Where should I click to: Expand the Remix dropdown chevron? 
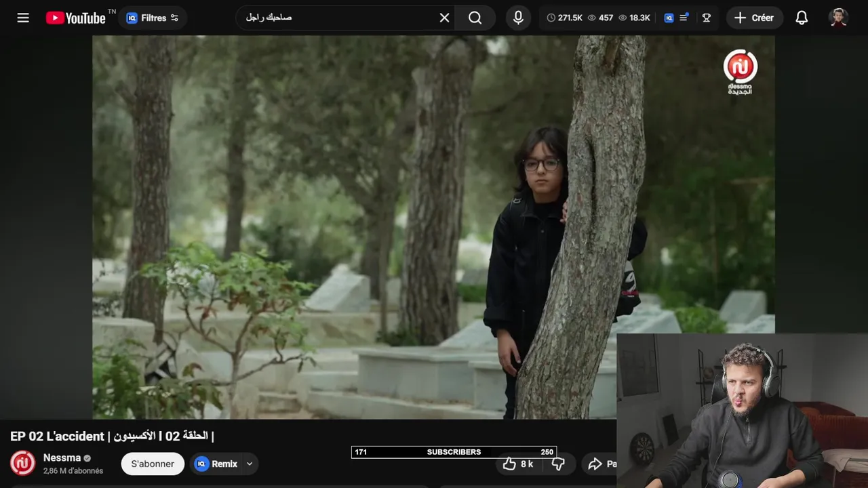(x=250, y=464)
